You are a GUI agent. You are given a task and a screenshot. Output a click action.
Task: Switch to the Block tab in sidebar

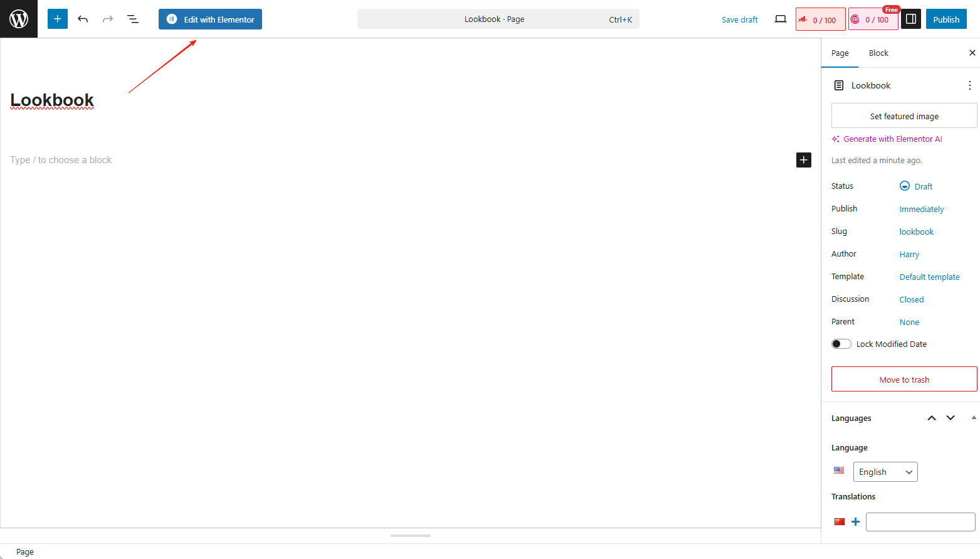[x=878, y=53]
